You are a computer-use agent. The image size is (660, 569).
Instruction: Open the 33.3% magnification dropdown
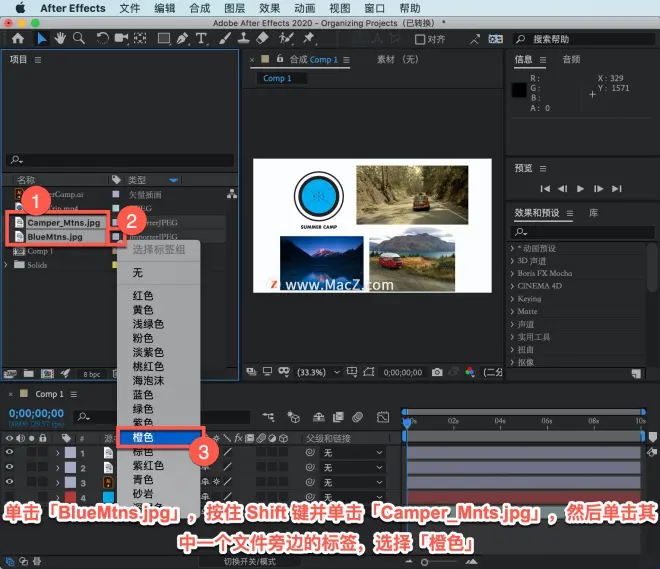coord(318,372)
